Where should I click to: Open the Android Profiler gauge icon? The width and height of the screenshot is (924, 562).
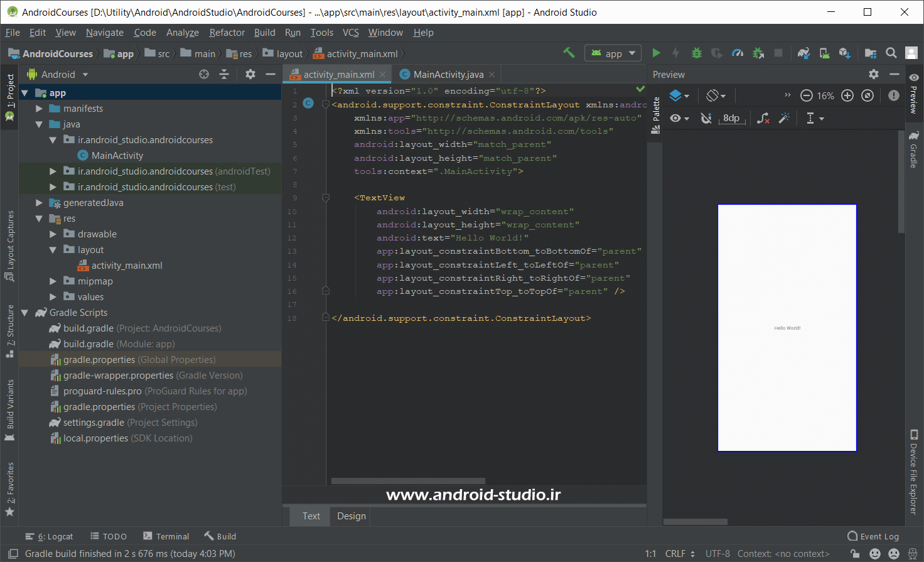click(738, 53)
